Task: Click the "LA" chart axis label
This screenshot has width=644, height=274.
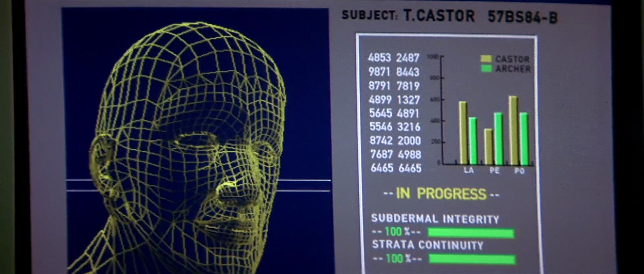Action: (469, 170)
